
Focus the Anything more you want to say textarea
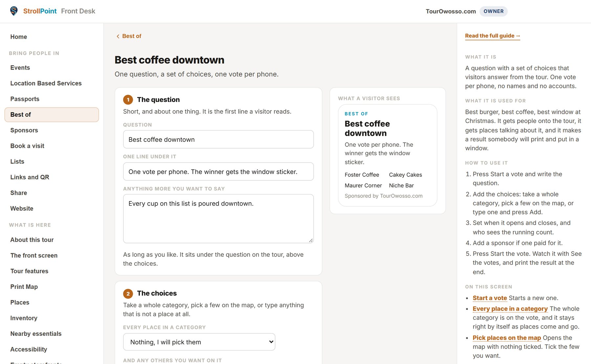click(x=218, y=219)
